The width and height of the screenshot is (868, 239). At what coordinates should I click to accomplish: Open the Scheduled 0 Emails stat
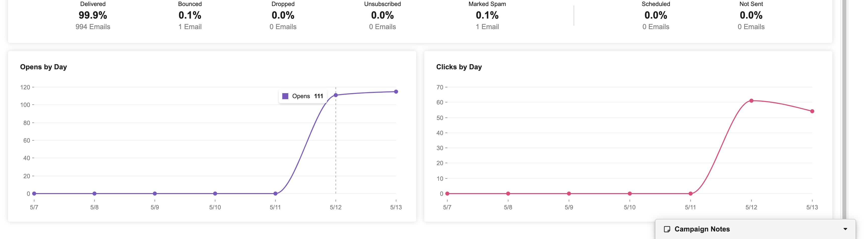[655, 27]
